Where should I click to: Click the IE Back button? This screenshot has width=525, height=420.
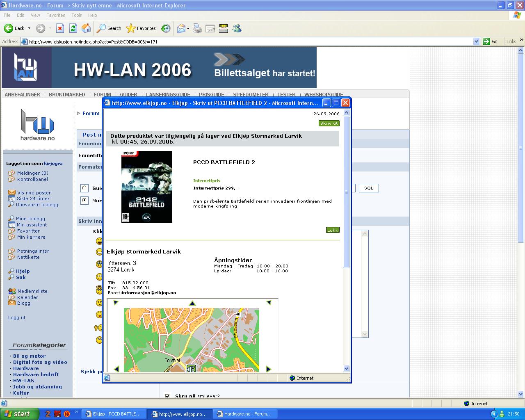pos(14,28)
